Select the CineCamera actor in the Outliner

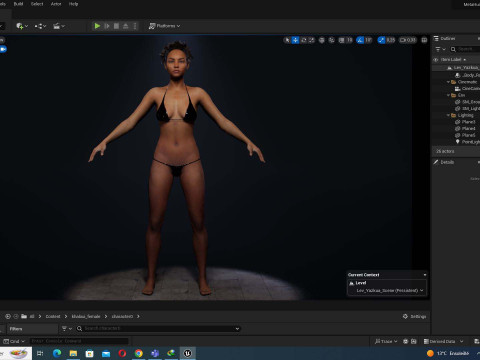(x=467, y=89)
